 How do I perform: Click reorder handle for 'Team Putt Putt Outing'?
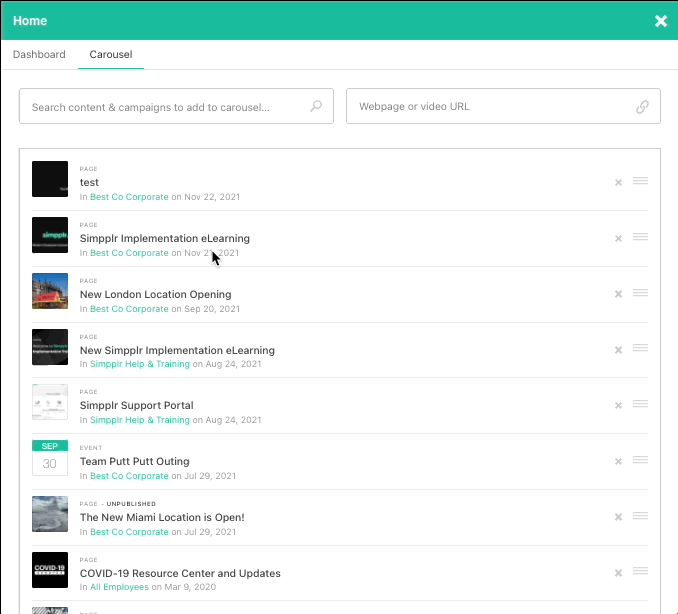(x=640, y=460)
